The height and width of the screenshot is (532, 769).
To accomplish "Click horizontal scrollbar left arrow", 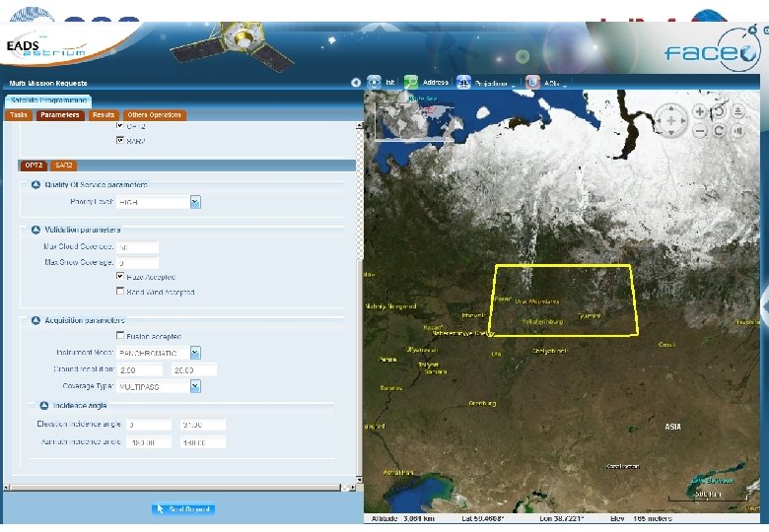I will 6,488.
